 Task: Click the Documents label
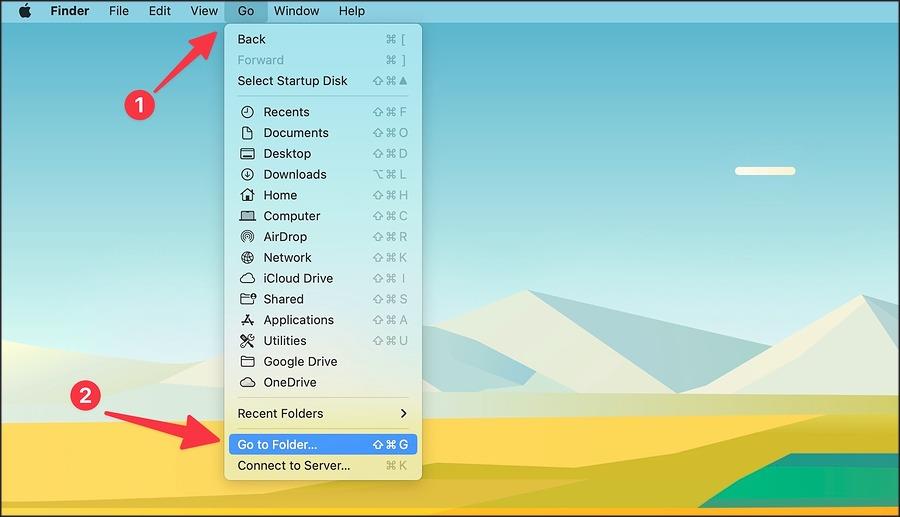[296, 133]
